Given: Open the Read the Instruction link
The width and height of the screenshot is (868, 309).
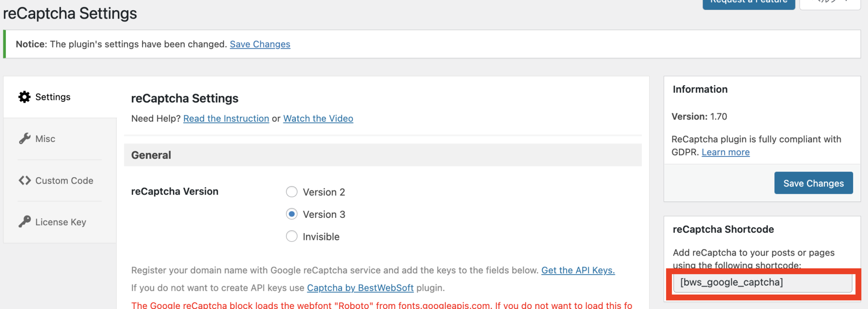Looking at the screenshot, I should 226,118.
